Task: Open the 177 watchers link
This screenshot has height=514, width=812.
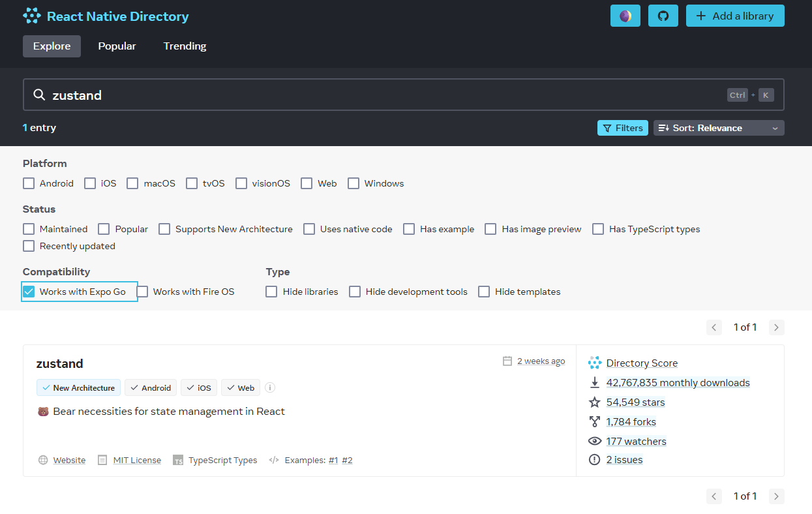Action: (637, 442)
